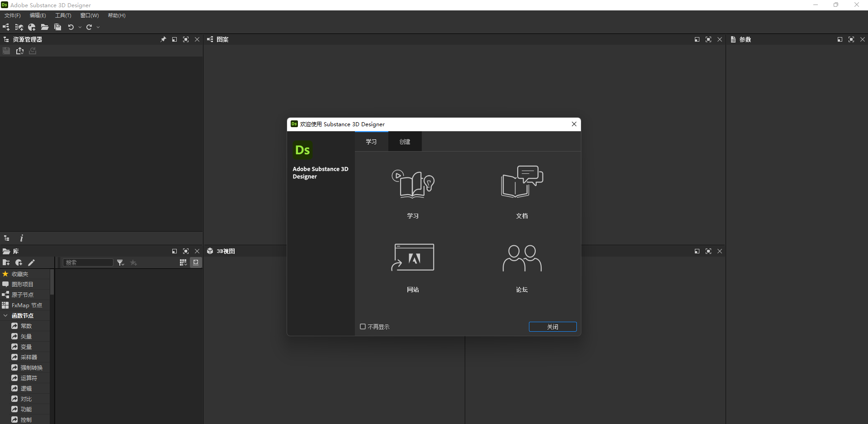Open the library filter funnel dropdown
This screenshot has height=424, width=868.
(120, 262)
